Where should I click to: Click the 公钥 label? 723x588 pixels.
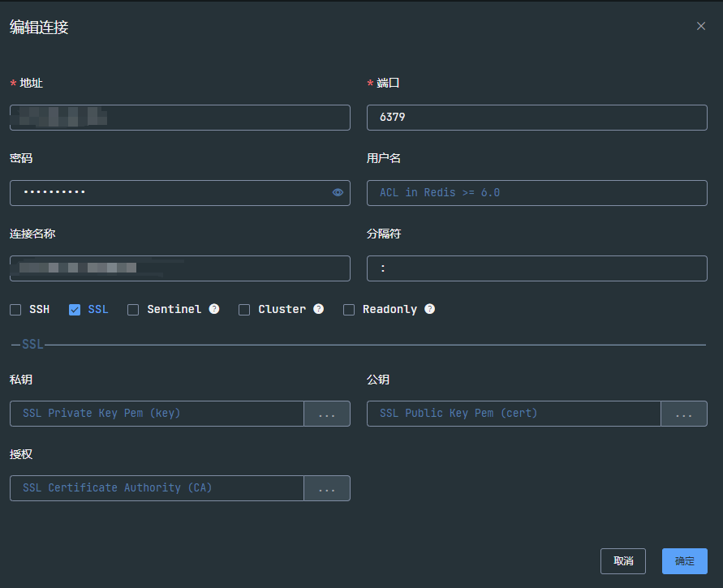click(378, 380)
